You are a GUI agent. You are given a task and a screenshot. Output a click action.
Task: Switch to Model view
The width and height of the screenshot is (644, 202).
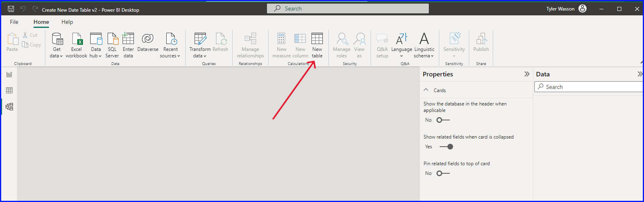pos(9,107)
